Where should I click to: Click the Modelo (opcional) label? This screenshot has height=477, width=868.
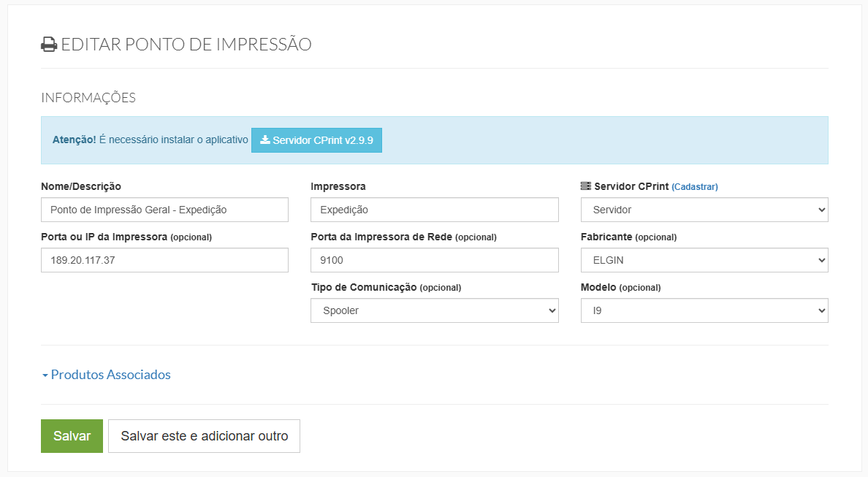click(620, 287)
